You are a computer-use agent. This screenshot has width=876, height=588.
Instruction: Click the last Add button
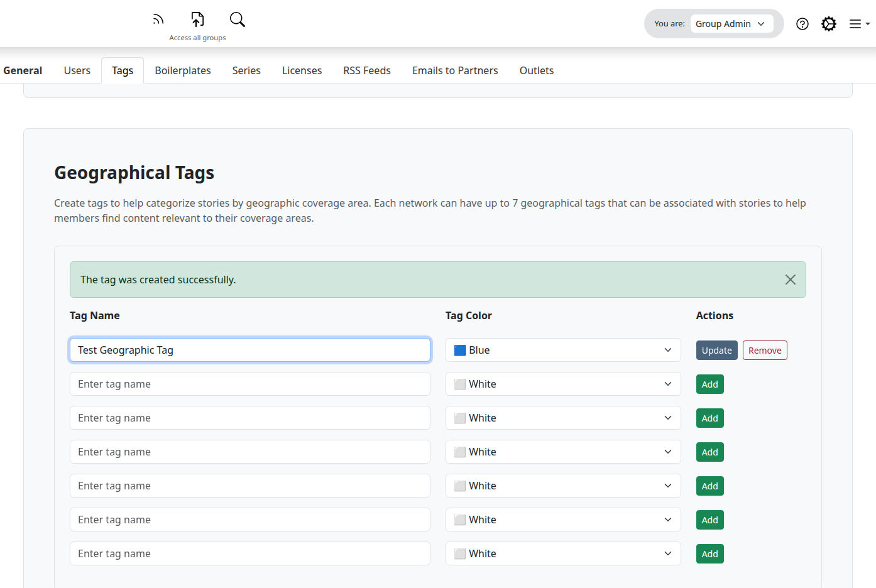pos(710,554)
